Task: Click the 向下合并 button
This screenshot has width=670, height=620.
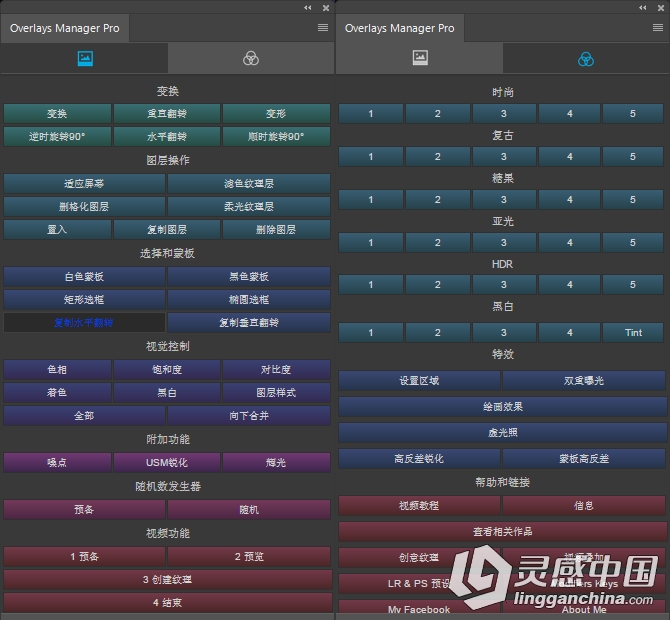Action: point(249,416)
